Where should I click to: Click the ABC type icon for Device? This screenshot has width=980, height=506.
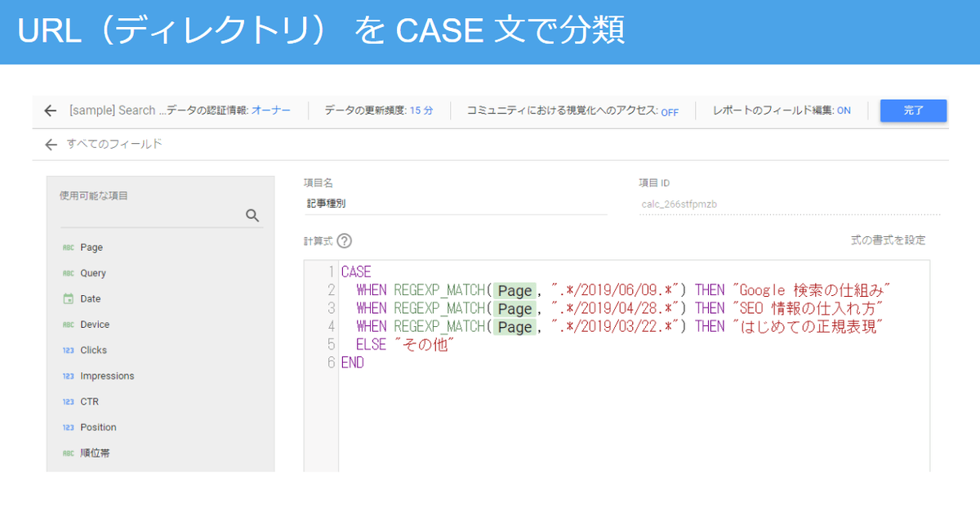(69, 325)
